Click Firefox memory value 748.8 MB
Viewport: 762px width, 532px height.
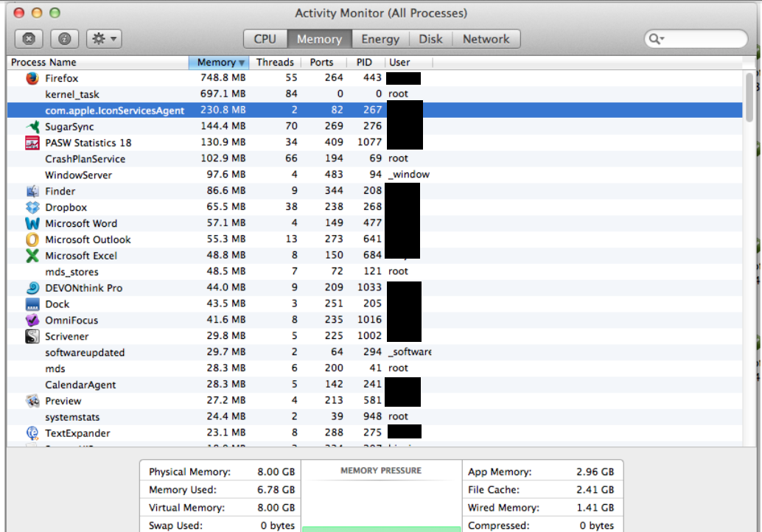pos(223,77)
